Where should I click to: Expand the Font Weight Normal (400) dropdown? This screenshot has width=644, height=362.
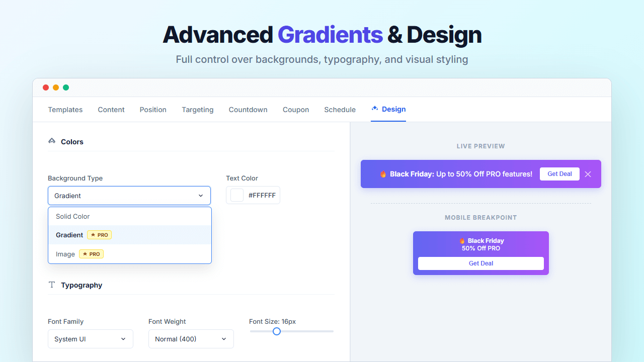pos(191,339)
